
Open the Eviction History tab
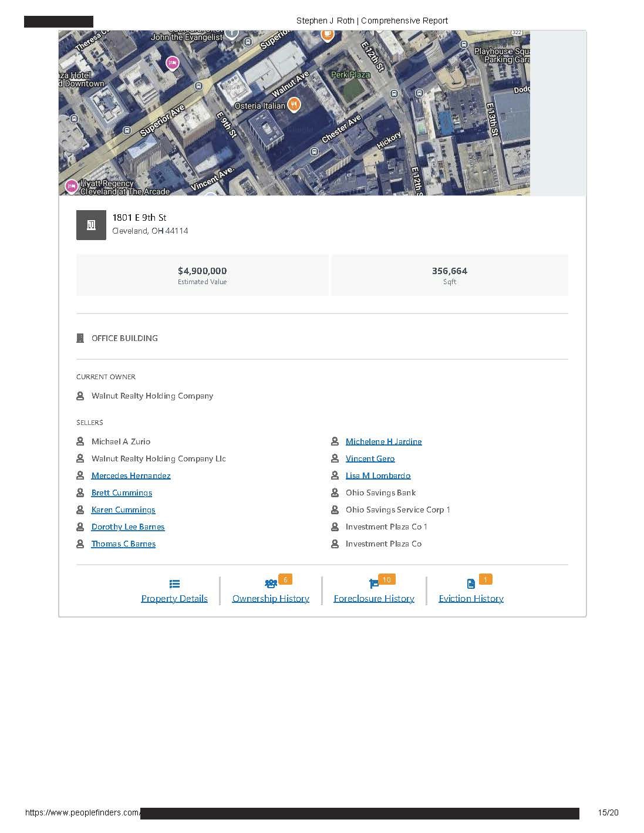(x=471, y=598)
